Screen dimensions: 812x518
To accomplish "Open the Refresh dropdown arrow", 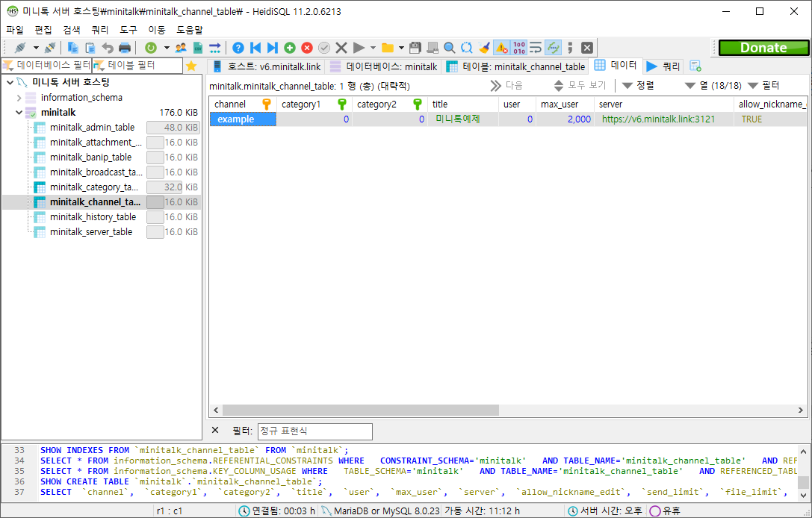I will tap(167, 48).
